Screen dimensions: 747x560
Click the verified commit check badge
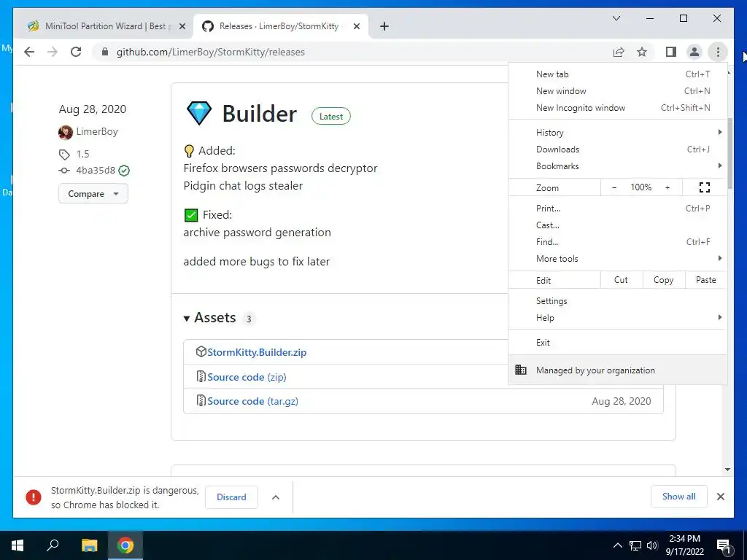coord(124,171)
